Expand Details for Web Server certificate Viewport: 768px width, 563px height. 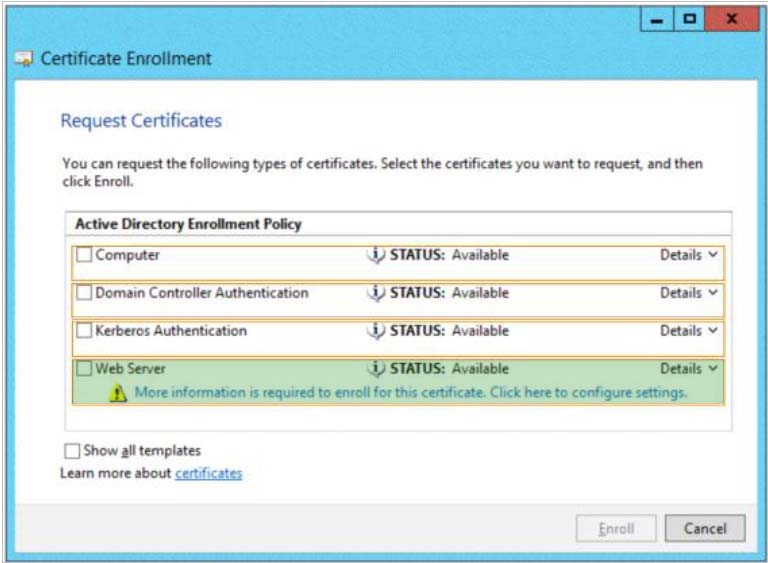coord(689,368)
